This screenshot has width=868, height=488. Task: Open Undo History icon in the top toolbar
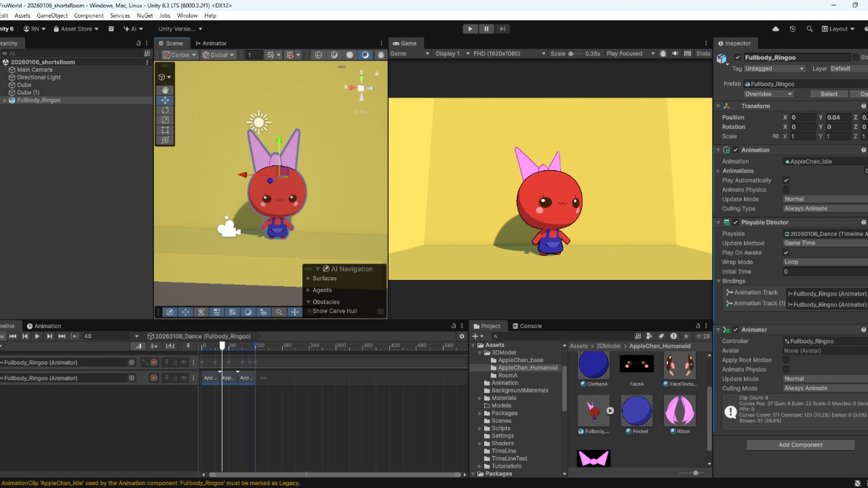point(793,28)
